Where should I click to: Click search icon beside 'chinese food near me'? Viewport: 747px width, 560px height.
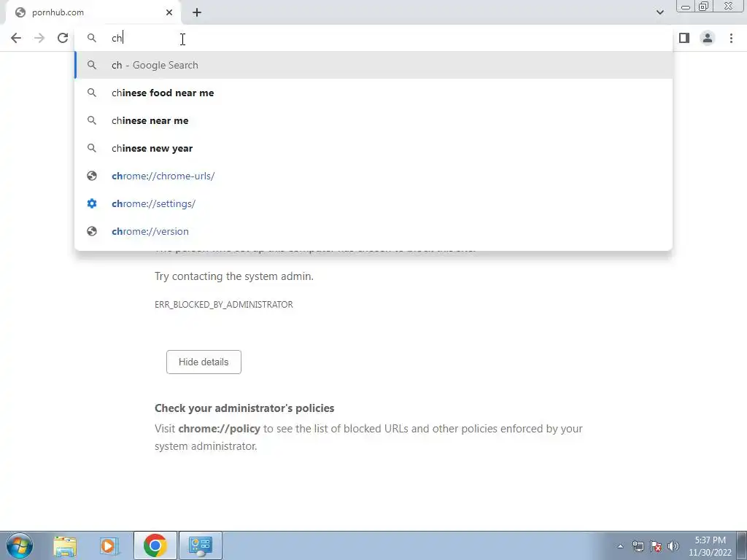(x=92, y=93)
